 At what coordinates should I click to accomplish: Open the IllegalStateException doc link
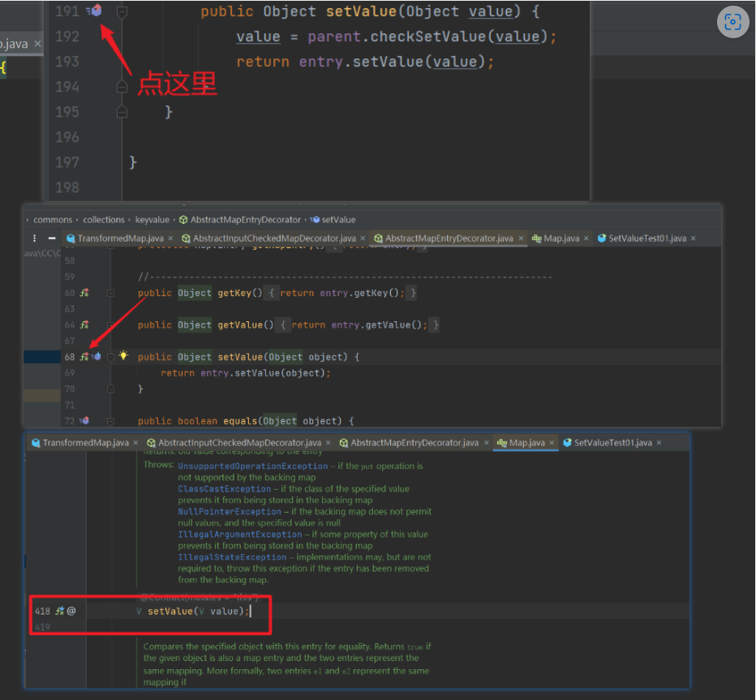pyautogui.click(x=232, y=557)
